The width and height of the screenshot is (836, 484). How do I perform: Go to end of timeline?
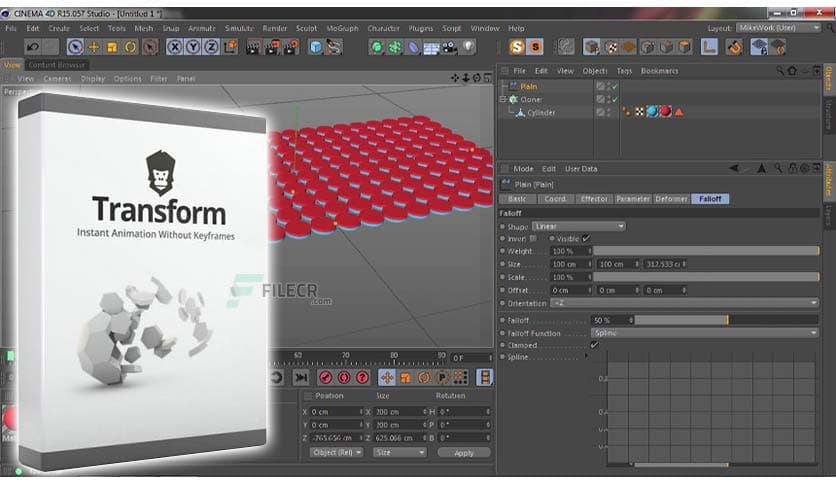(x=301, y=377)
